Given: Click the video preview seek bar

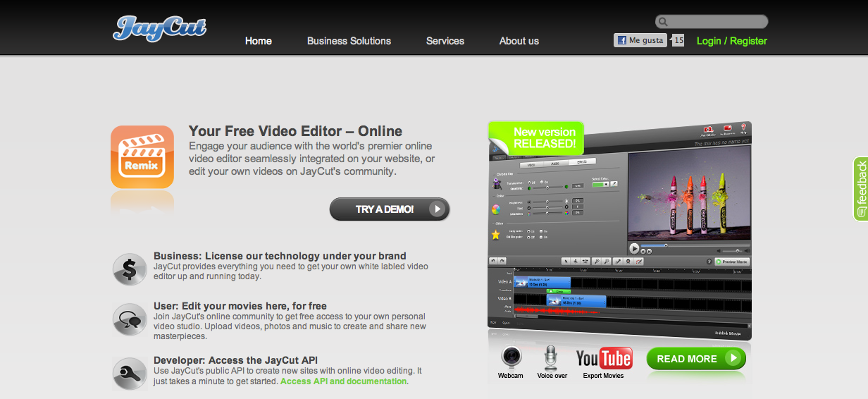Looking at the screenshot, I should (694, 246).
